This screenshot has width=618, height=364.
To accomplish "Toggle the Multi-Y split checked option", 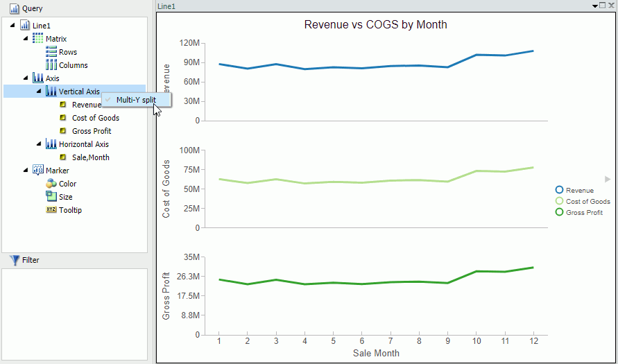I will [x=136, y=100].
